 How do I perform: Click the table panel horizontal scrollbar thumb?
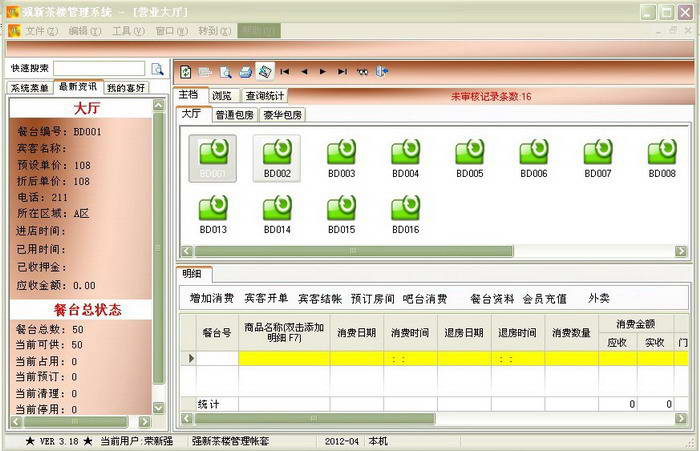point(354,251)
